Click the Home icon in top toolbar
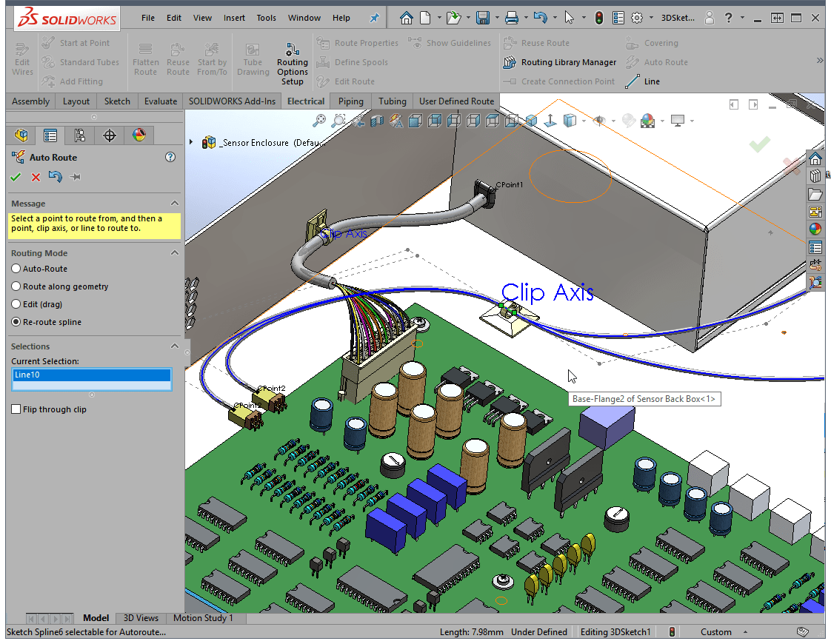 coord(407,18)
